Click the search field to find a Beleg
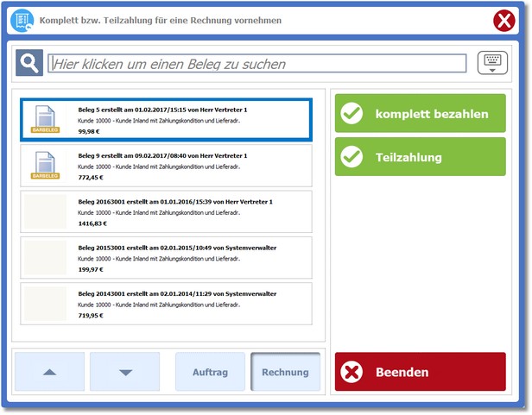Screen dimensions: 532x415 257,63
